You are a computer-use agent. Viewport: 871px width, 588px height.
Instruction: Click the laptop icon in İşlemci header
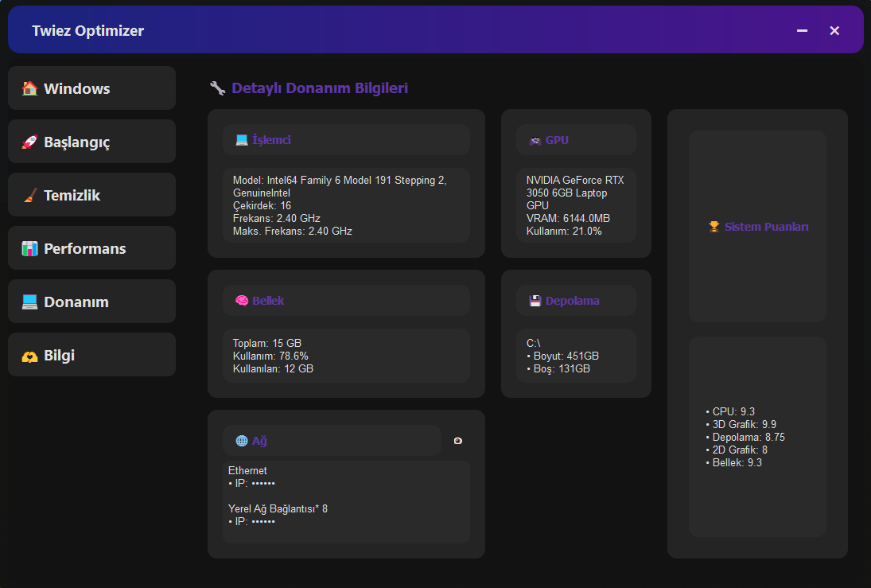click(x=242, y=139)
